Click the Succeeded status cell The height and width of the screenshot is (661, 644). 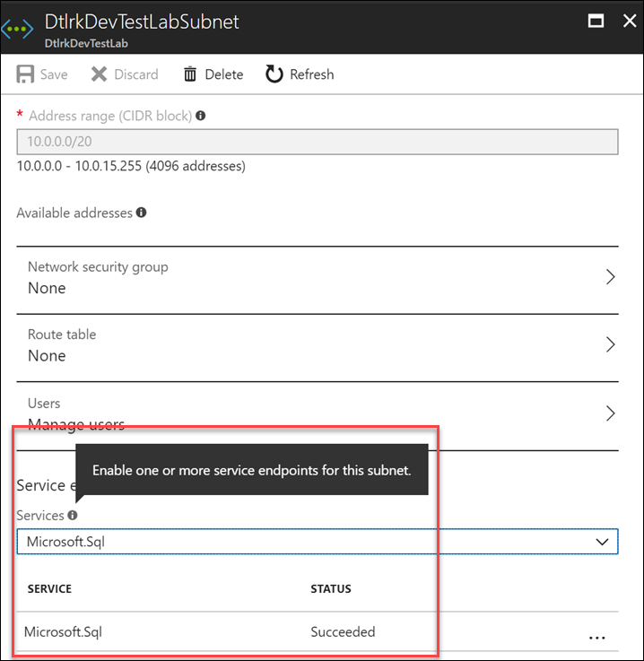coord(343,631)
